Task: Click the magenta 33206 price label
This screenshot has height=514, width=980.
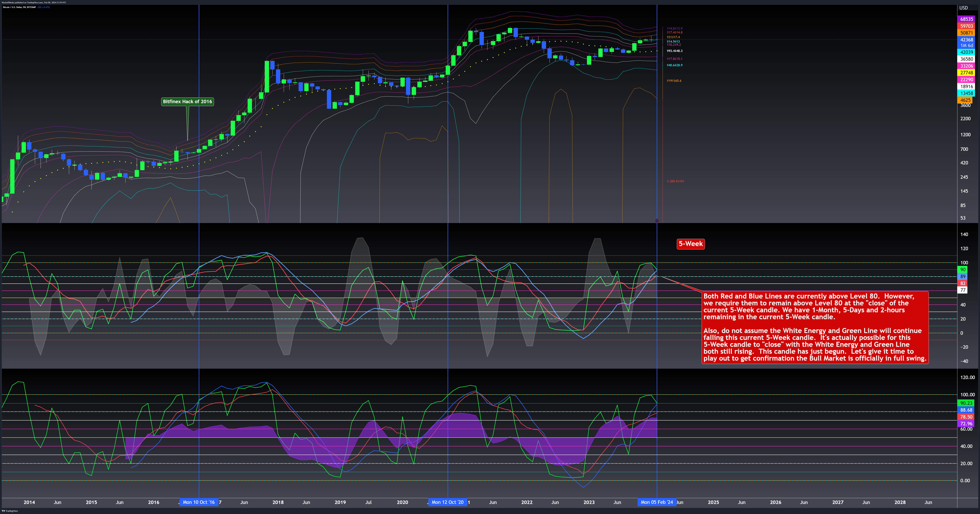Action: pyautogui.click(x=967, y=66)
